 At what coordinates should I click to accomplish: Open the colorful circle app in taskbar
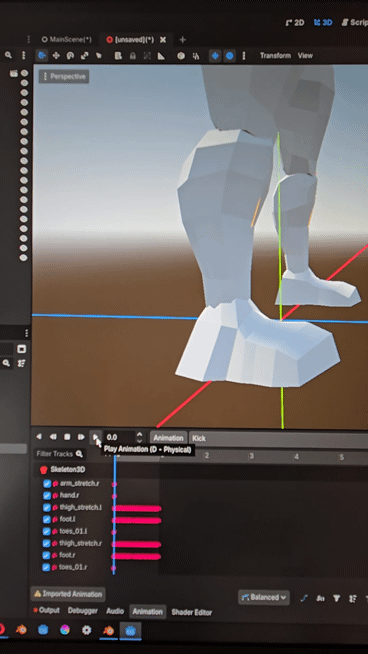pyautogui.click(x=65, y=629)
